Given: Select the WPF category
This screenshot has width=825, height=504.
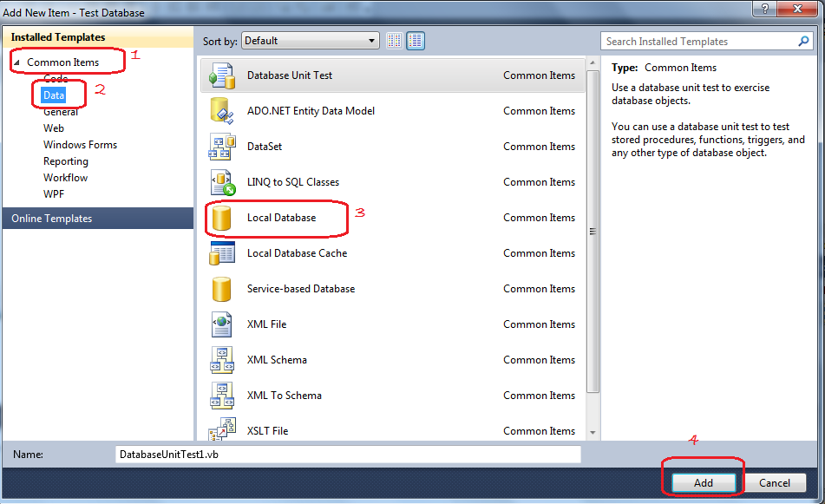Looking at the screenshot, I should tap(54, 194).
